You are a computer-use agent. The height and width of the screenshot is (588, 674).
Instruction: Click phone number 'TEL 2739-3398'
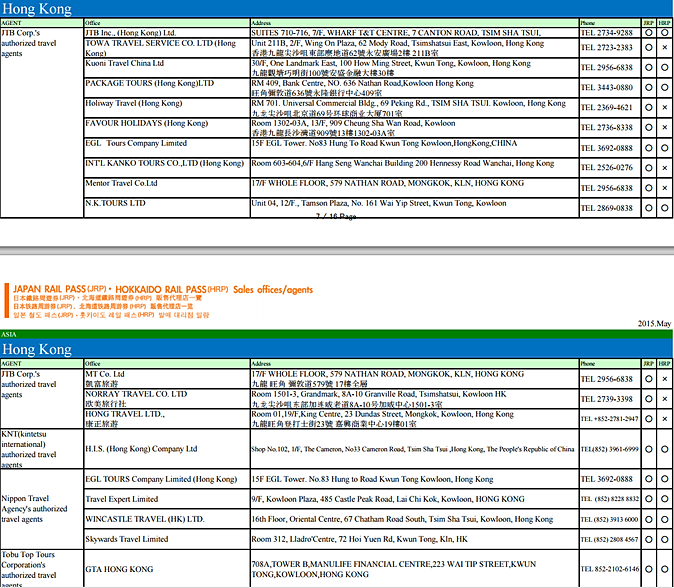(x=607, y=399)
